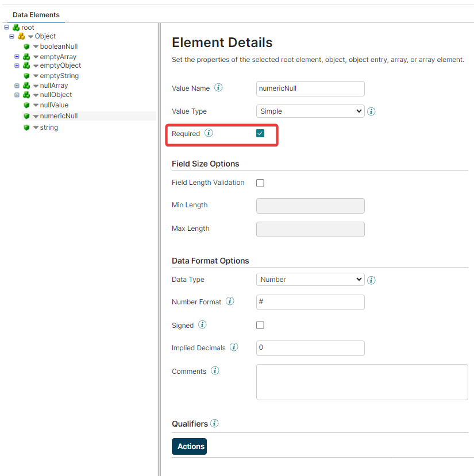Open the Value Type help info icon
474x476 pixels.
coord(371,111)
